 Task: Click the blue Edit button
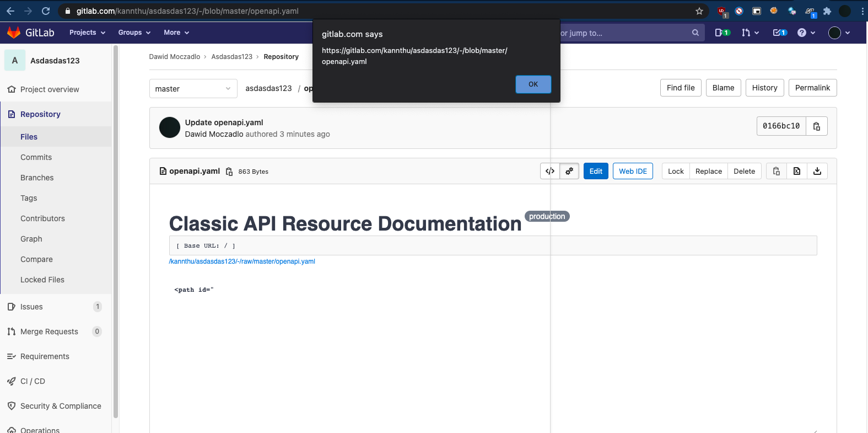[x=596, y=171]
